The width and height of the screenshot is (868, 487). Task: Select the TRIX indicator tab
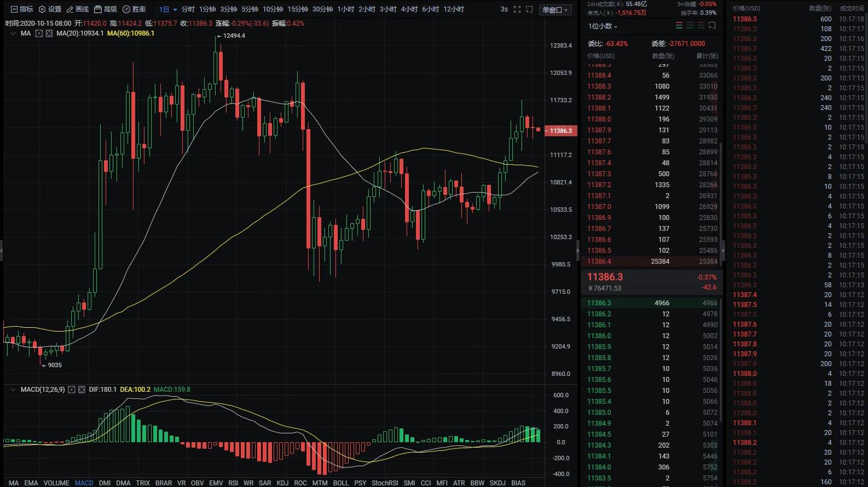click(143, 483)
